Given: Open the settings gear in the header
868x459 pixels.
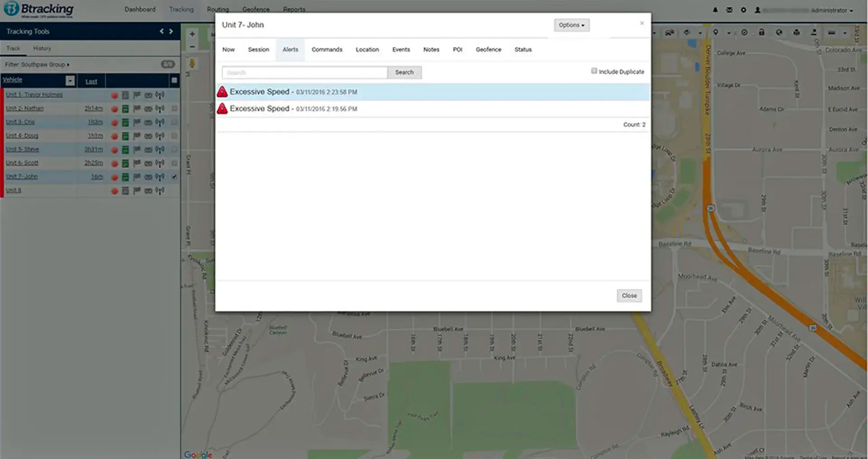Looking at the screenshot, I should click(743, 10).
